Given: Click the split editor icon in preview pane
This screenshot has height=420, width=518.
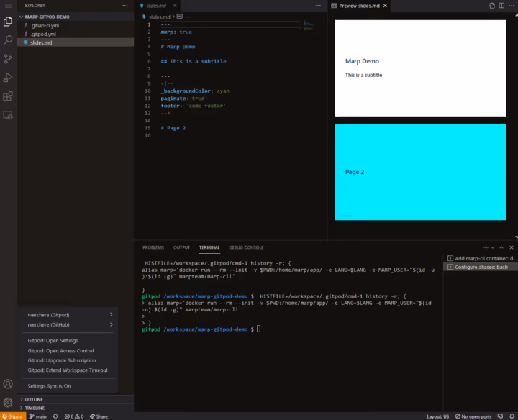Looking at the screenshot, I should (x=502, y=6).
